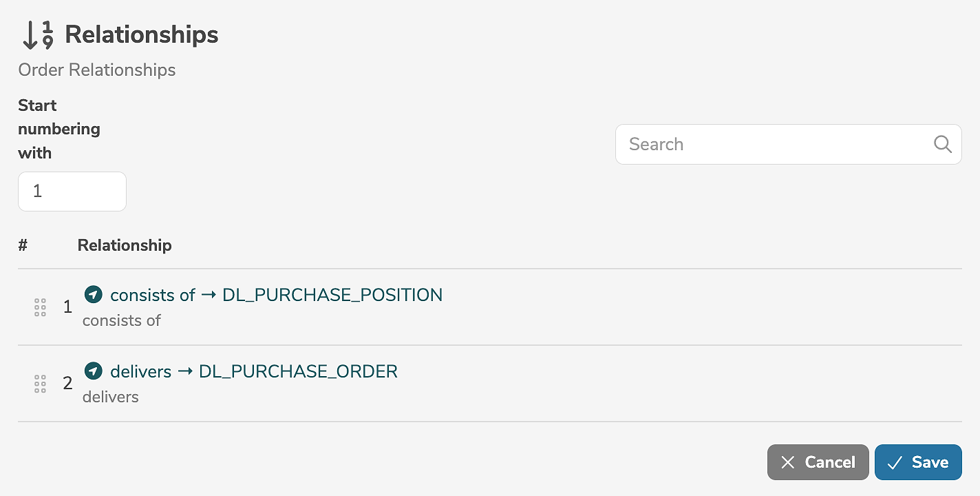Click the checkmark icon inside the Save button
Image resolution: width=980 pixels, height=496 pixels.
click(x=896, y=462)
